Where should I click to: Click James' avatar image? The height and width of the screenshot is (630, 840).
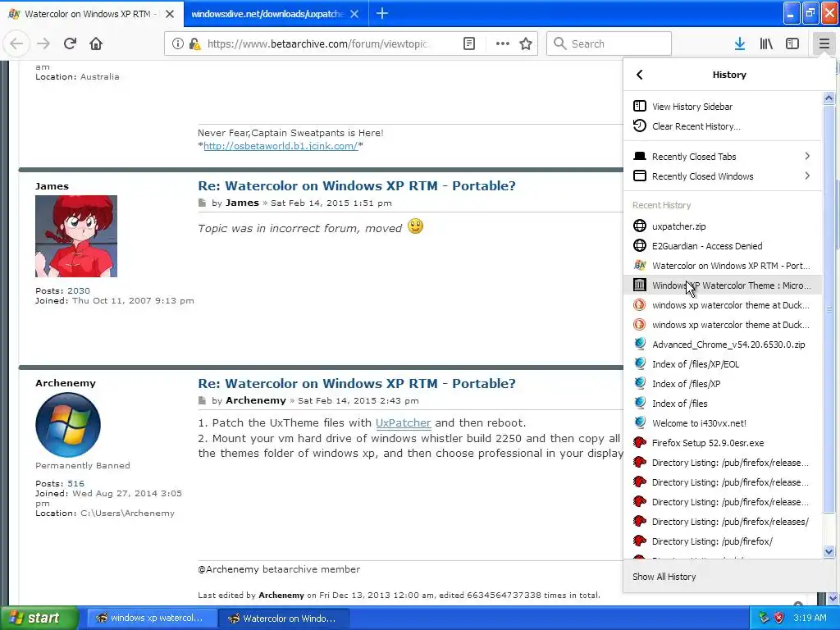tap(76, 235)
